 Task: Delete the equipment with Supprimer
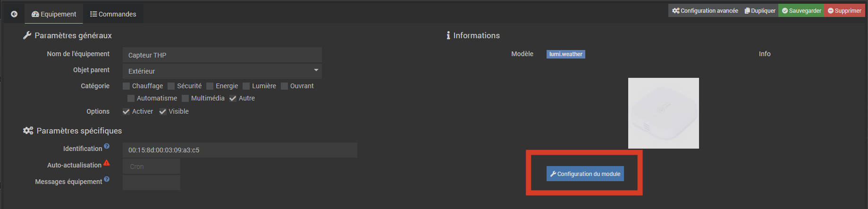pyautogui.click(x=844, y=11)
